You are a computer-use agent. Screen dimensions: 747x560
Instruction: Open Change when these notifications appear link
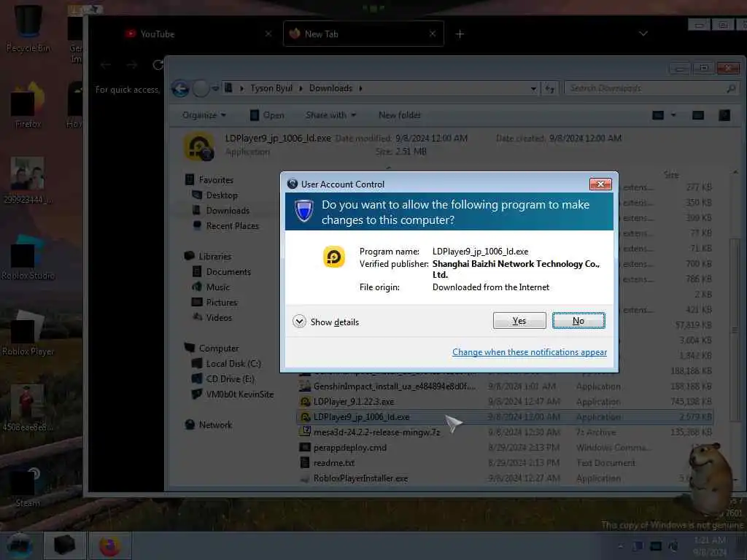530,352
